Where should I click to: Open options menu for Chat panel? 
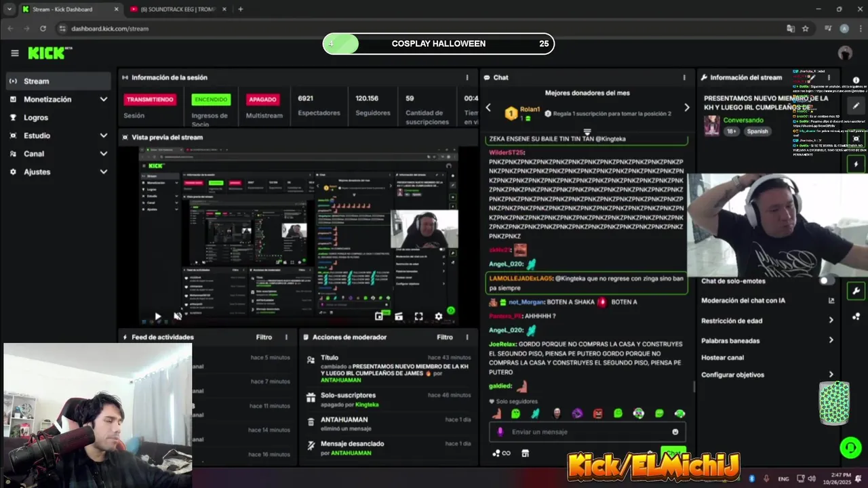pyautogui.click(x=684, y=77)
